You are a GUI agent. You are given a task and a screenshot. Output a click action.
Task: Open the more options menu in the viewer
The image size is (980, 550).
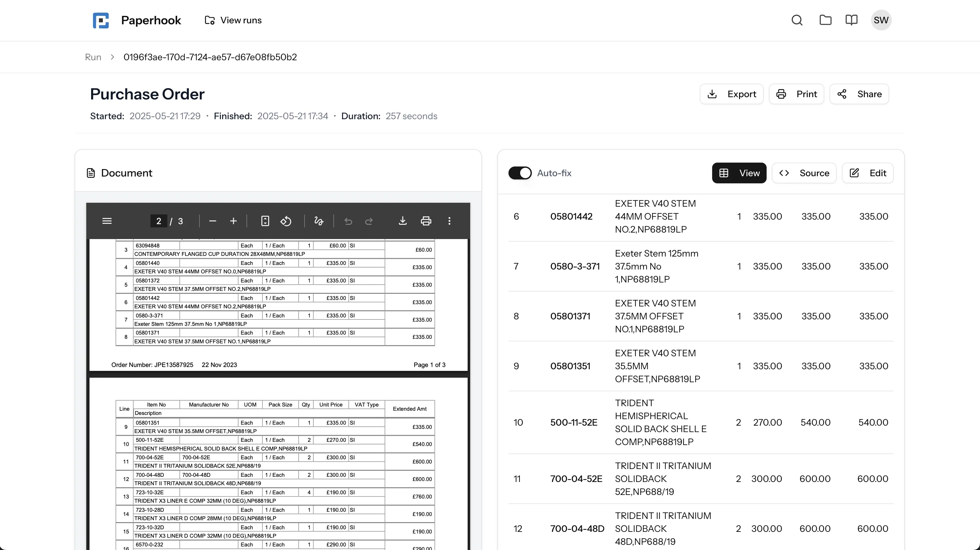pyautogui.click(x=449, y=221)
